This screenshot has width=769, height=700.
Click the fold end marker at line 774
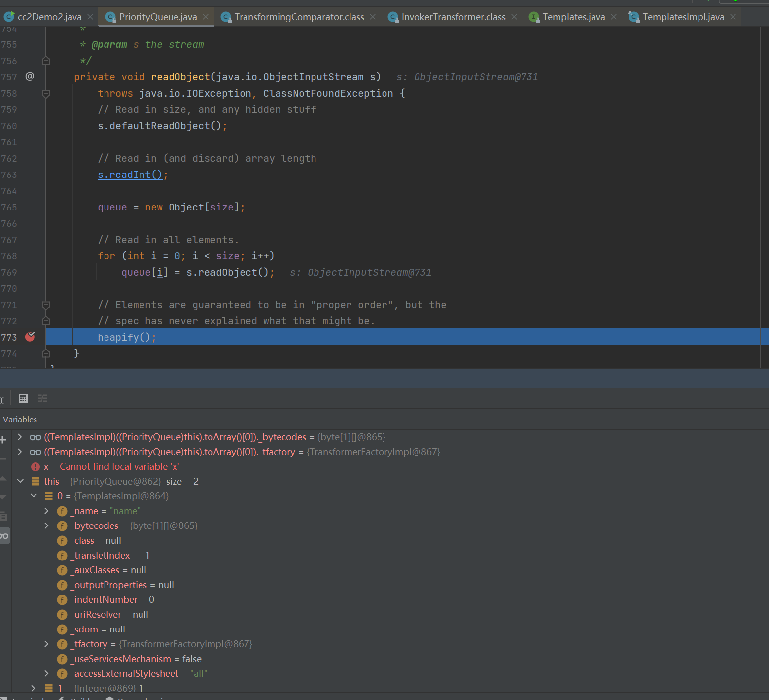pos(46,353)
